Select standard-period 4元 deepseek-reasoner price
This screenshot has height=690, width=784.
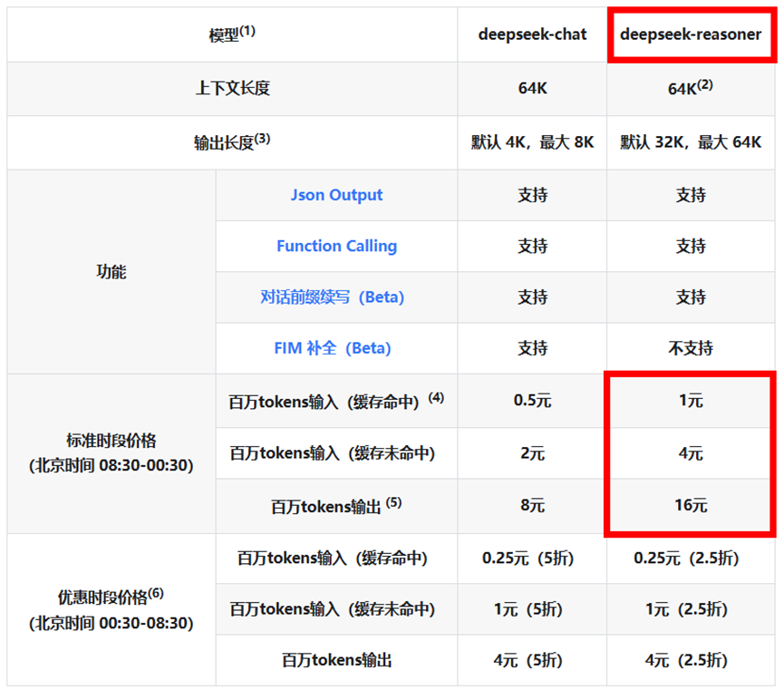(x=691, y=453)
